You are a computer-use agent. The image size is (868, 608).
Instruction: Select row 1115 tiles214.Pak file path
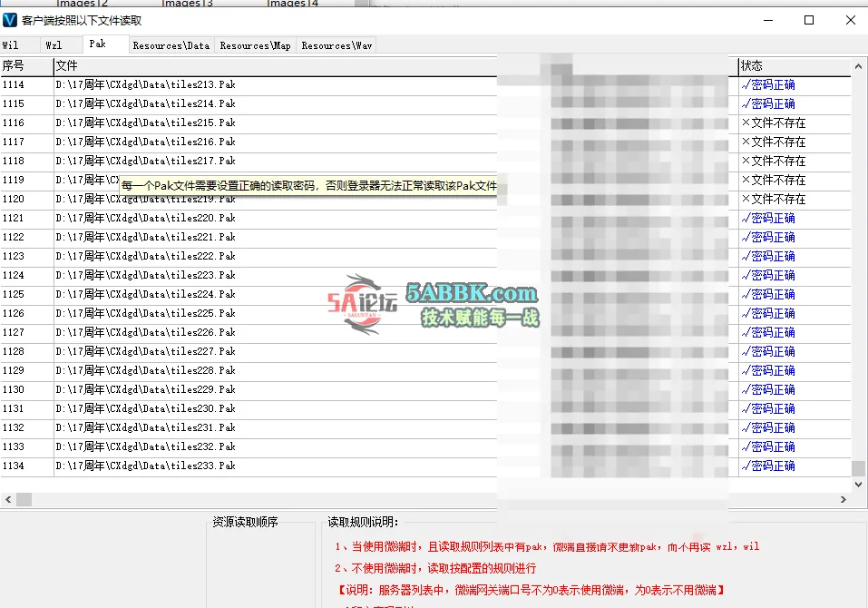tap(146, 103)
